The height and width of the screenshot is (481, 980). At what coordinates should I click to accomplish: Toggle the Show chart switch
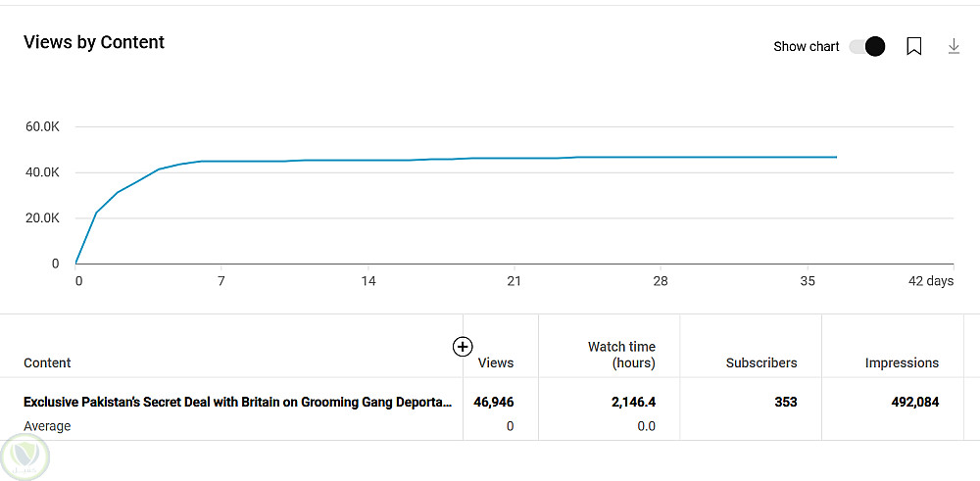point(867,46)
